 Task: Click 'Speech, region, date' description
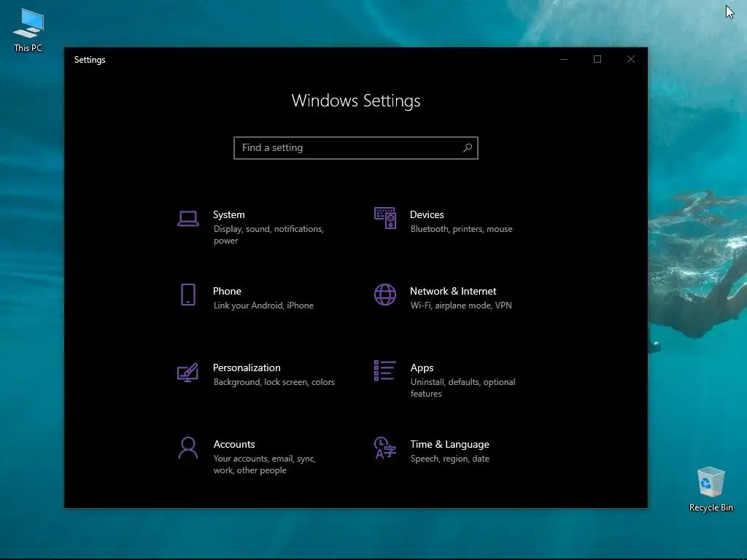pyautogui.click(x=449, y=459)
